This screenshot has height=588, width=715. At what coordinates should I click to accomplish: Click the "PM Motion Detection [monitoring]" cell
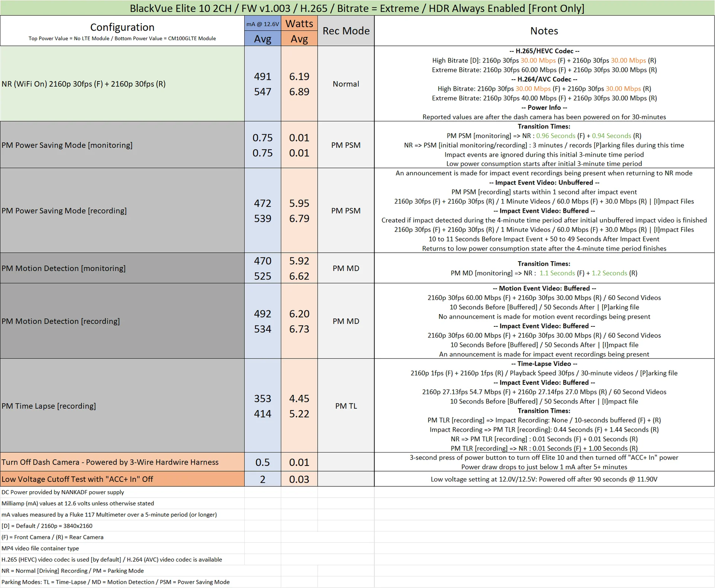122,268
